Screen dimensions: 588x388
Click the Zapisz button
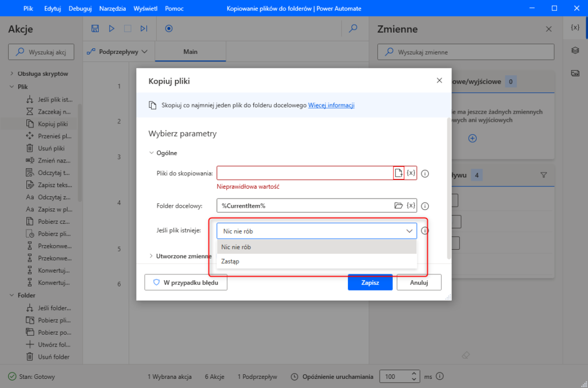[370, 282]
